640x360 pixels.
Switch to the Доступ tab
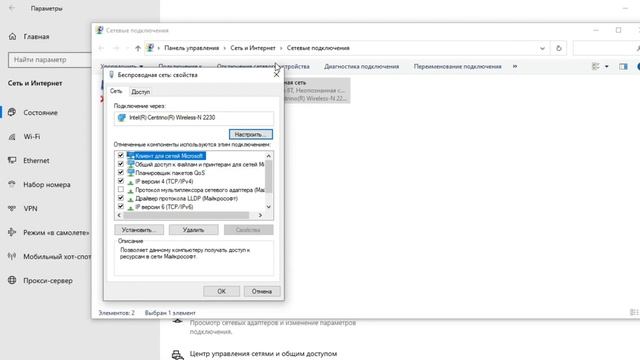[140, 92]
